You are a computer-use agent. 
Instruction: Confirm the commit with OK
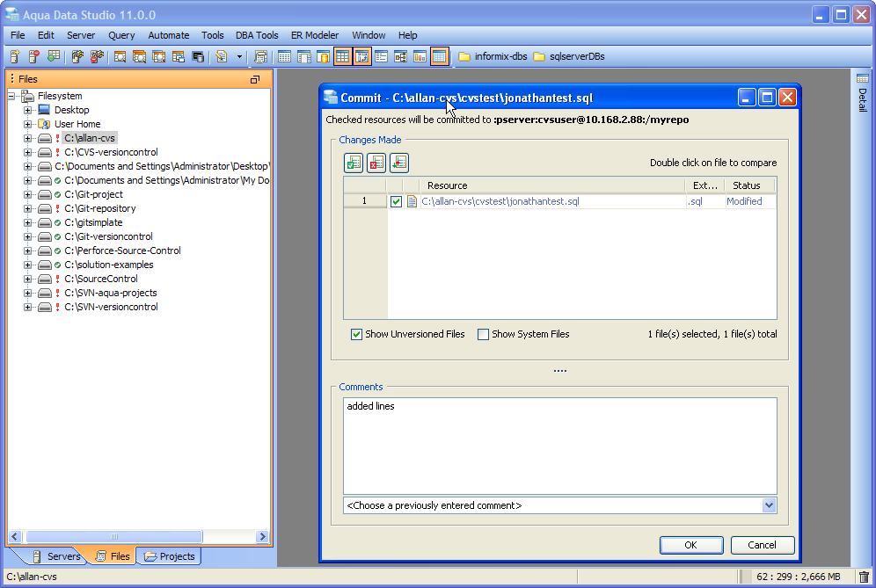pos(691,545)
